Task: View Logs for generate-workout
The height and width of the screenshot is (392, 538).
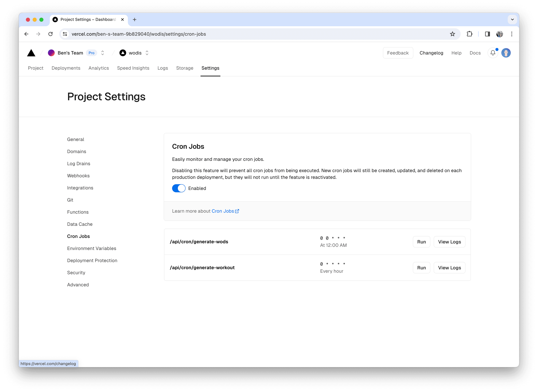Action: 449,268
